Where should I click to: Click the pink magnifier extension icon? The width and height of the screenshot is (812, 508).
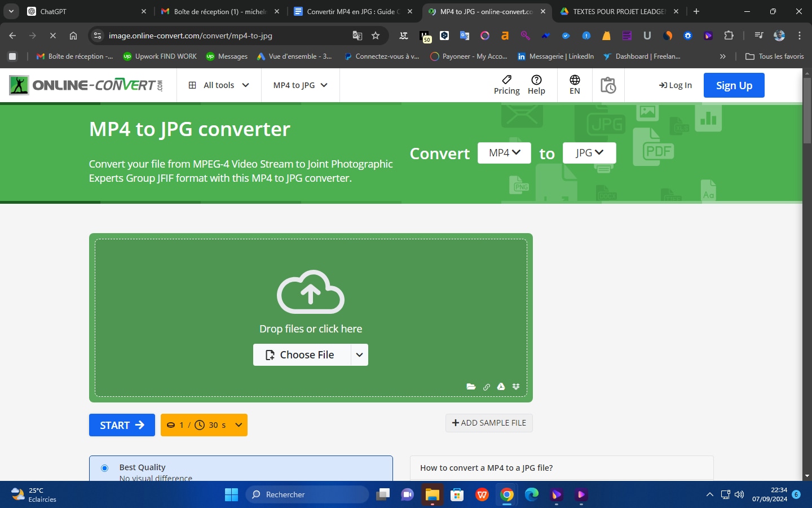click(525, 36)
